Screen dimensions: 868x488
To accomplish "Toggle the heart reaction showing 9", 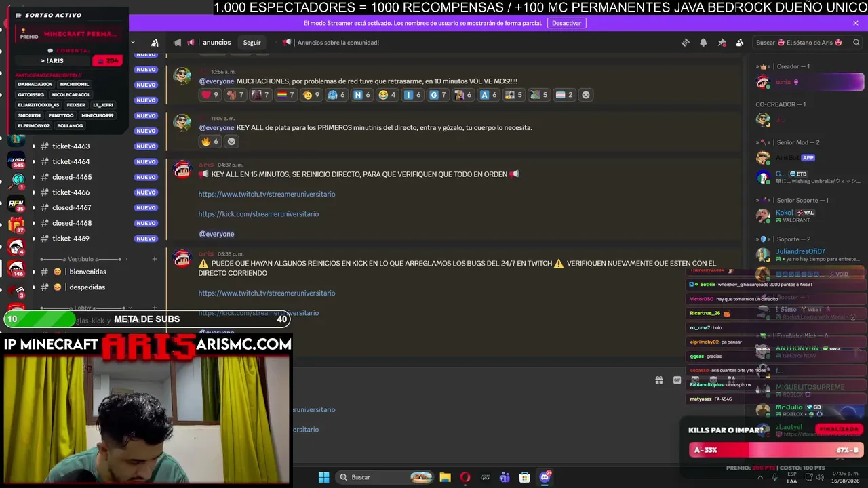I will click(210, 95).
